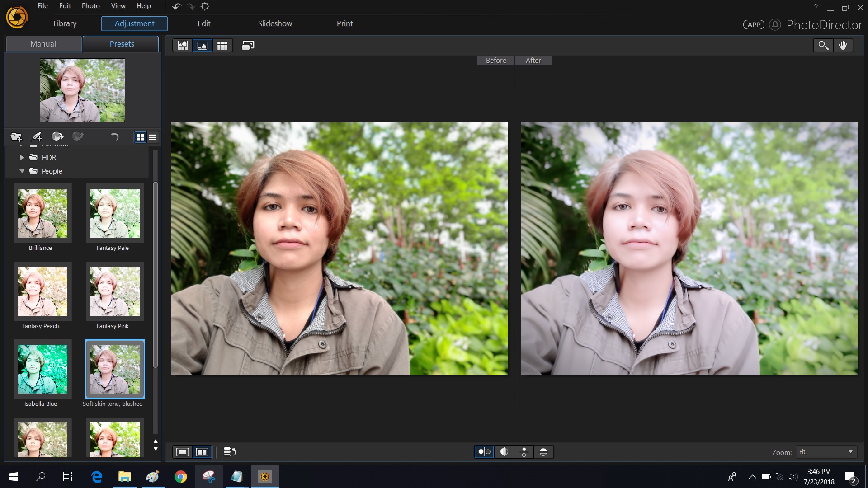Click the download presets cloud icon
The width and height of the screenshot is (868, 488).
[x=57, y=136]
